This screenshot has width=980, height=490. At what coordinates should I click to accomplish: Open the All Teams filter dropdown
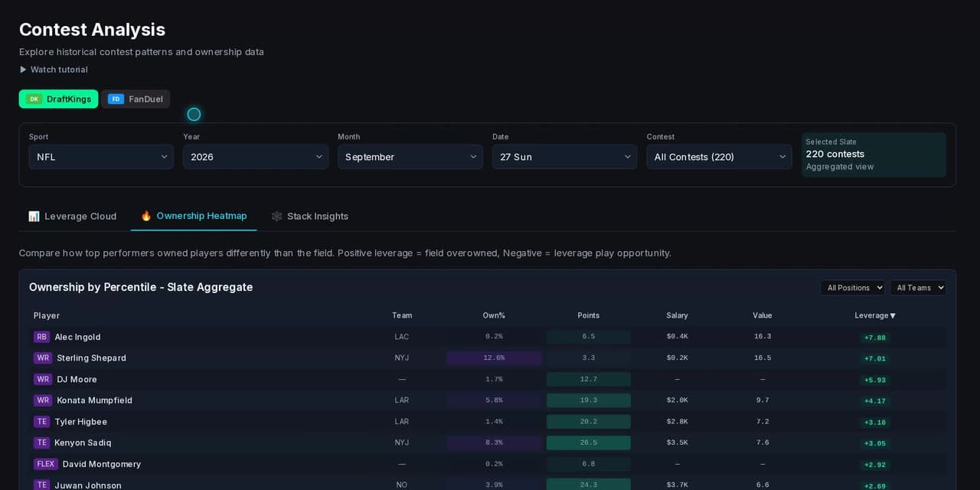coord(918,288)
